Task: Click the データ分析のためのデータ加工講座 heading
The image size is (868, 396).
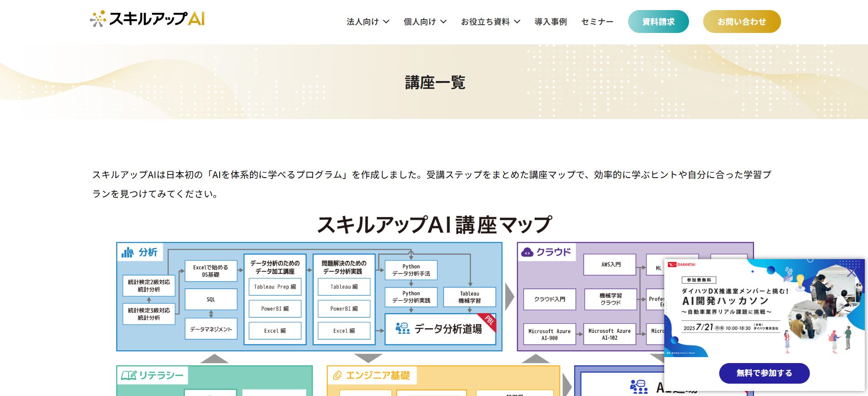Action: pyautogui.click(x=275, y=267)
